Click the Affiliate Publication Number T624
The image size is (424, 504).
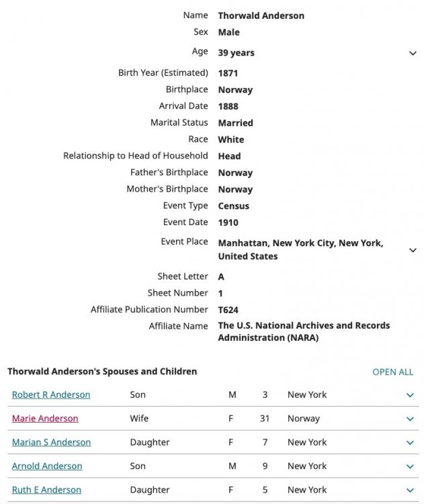[228, 310]
